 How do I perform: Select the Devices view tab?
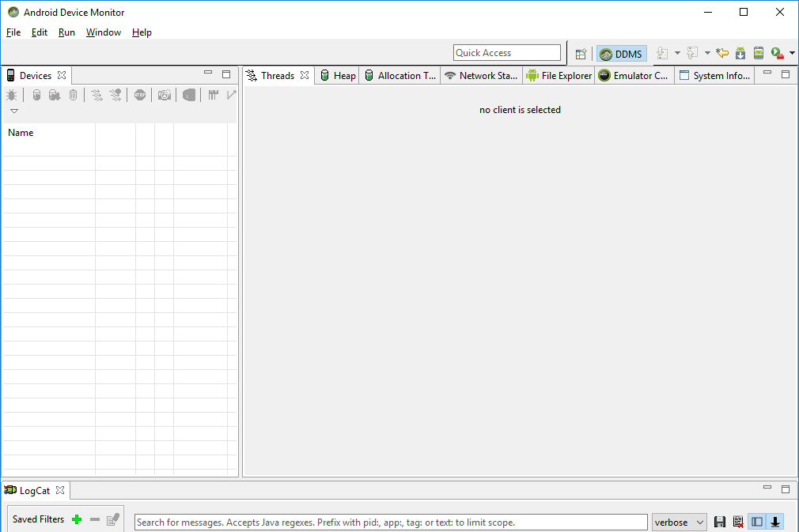tap(35, 75)
